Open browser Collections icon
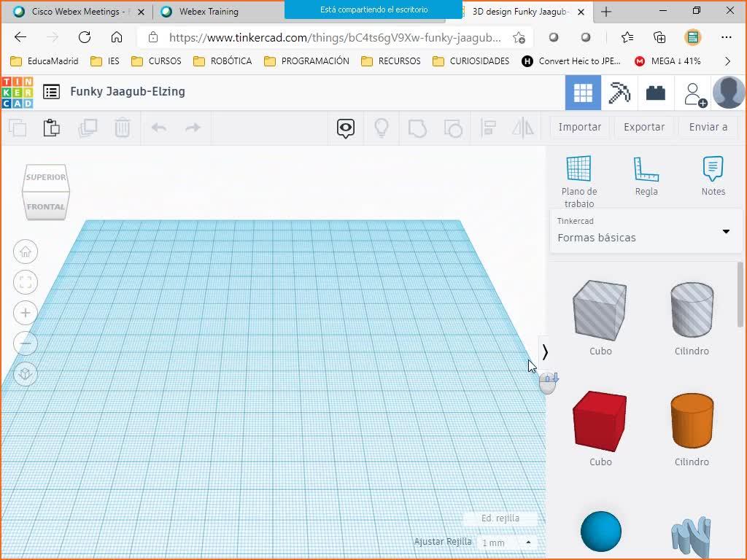 point(659,37)
